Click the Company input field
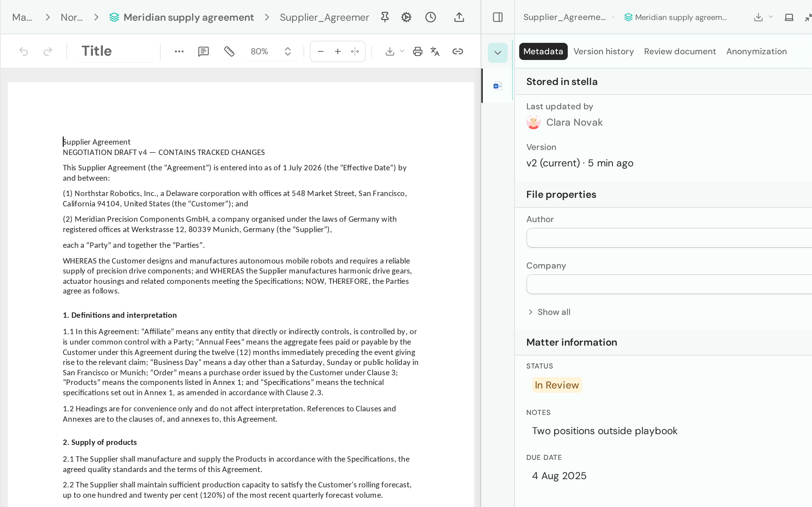Image resolution: width=812 pixels, height=507 pixels. click(x=669, y=284)
